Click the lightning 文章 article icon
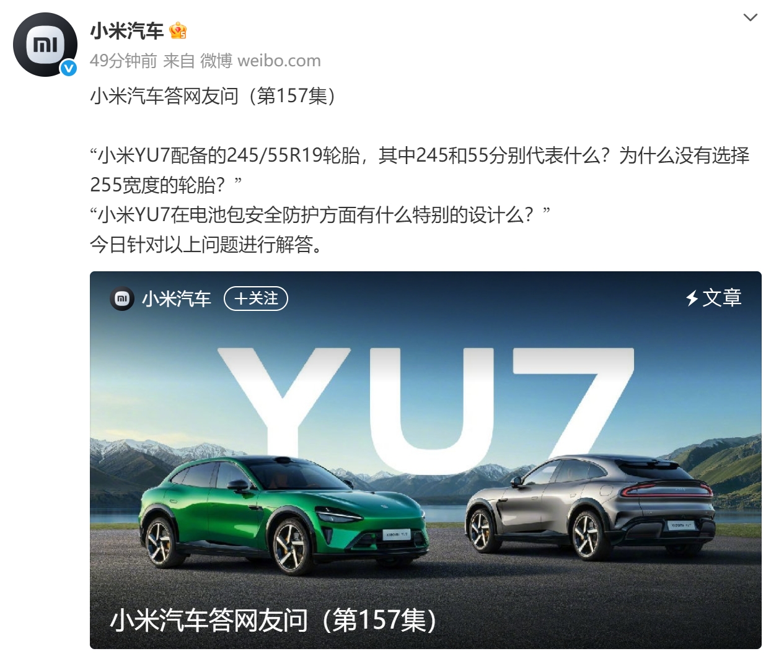Viewport: 784px width, 672px height. [x=692, y=299]
